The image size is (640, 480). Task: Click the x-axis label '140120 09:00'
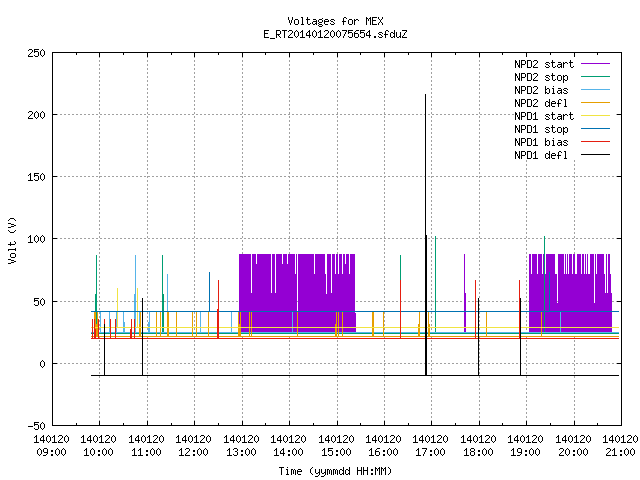pos(51,446)
